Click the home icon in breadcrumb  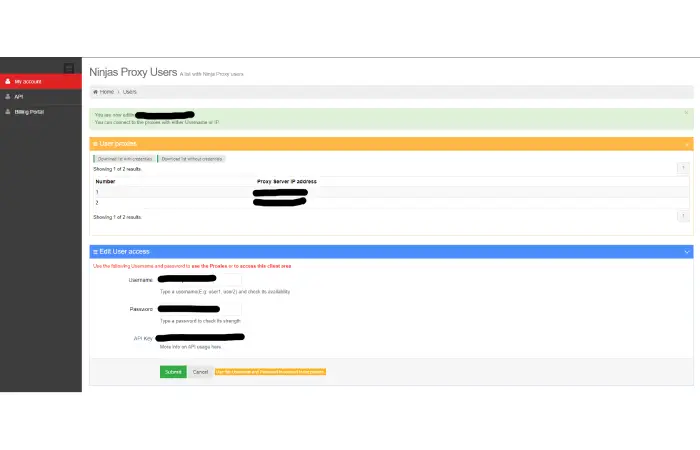point(95,92)
